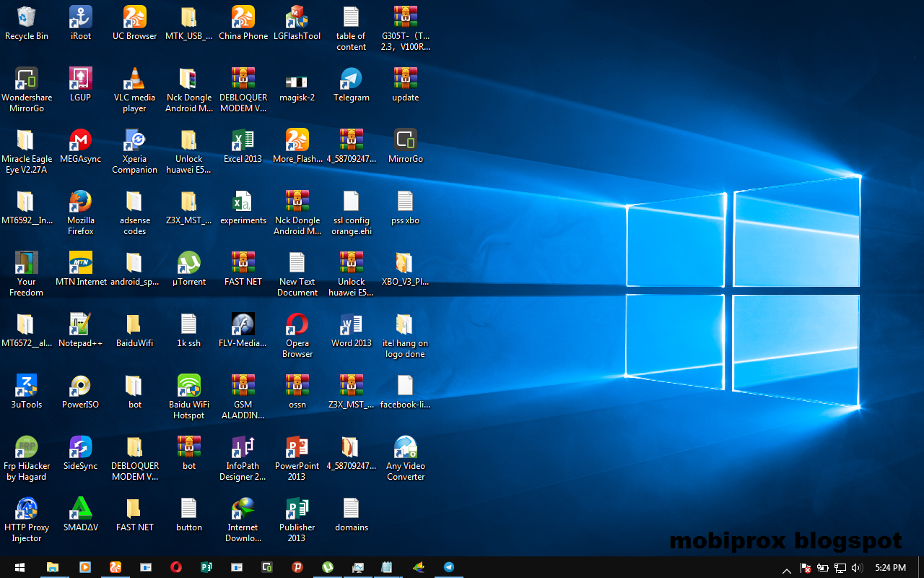Screen dimensions: 924x578
Task: Expand the hidden system tray icons
Action: [x=786, y=569]
